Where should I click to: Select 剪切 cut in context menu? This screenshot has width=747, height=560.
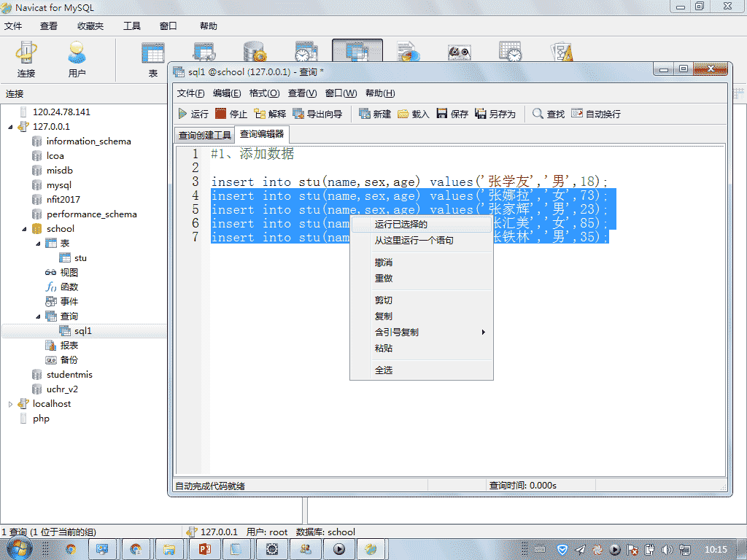point(421,300)
